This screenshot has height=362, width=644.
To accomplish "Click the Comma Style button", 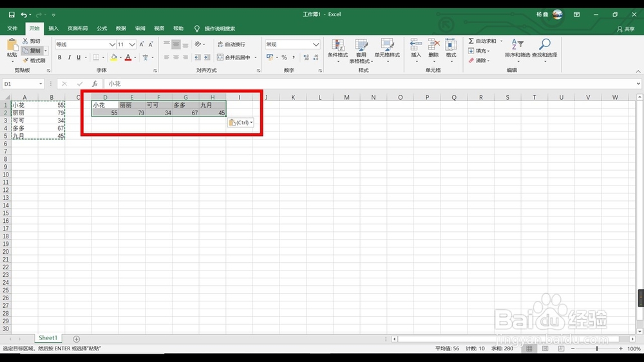I will 294,57.
